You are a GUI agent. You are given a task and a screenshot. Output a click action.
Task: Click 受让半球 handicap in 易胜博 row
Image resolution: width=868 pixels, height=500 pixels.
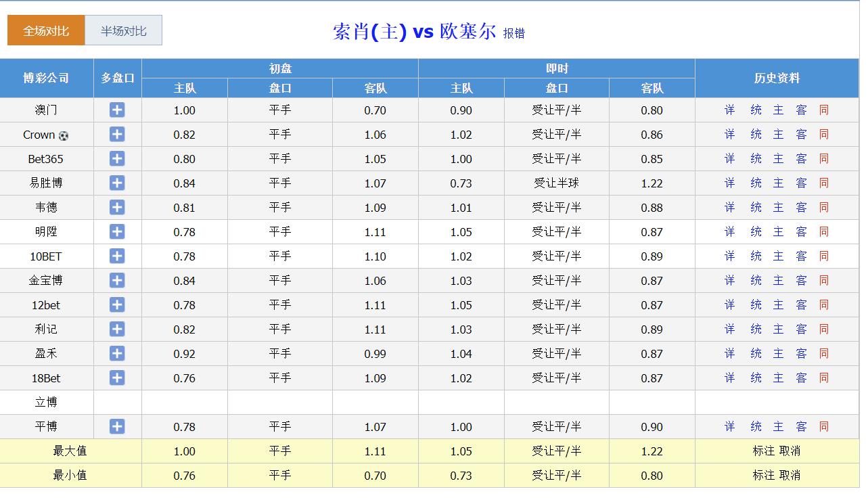click(x=557, y=183)
